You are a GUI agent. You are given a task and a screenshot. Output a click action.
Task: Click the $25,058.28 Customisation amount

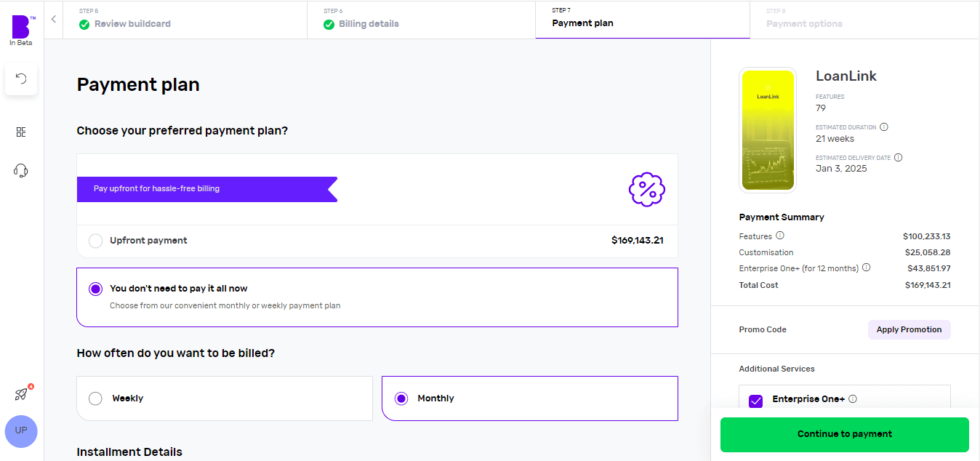point(927,252)
